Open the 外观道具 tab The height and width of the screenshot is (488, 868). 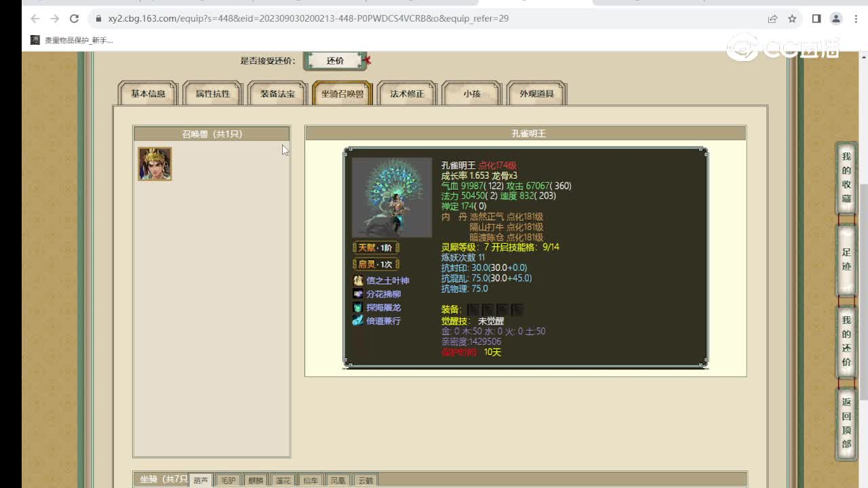[537, 94]
